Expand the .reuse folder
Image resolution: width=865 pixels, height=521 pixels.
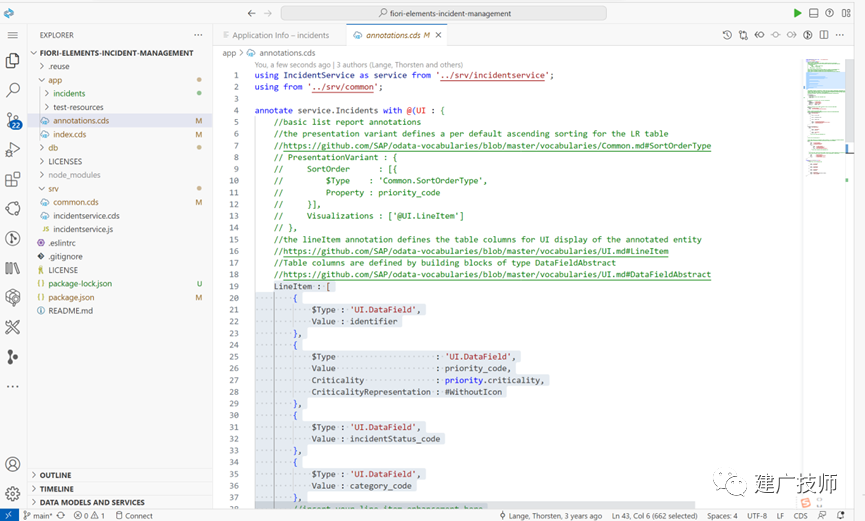58,66
